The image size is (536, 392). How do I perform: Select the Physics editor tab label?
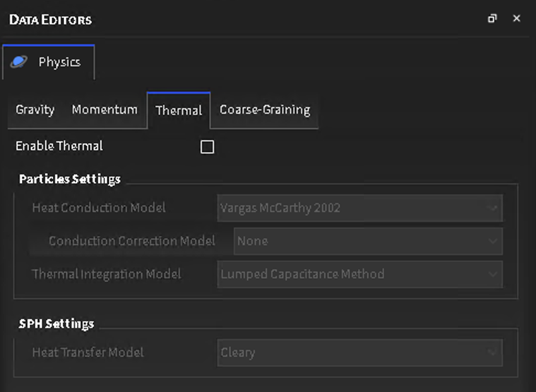59,62
